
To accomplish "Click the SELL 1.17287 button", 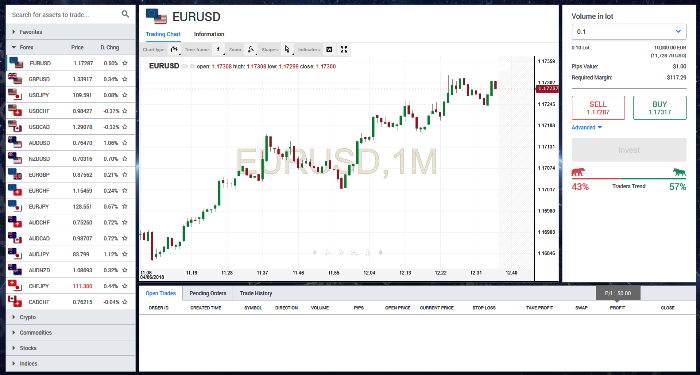I will coord(598,108).
